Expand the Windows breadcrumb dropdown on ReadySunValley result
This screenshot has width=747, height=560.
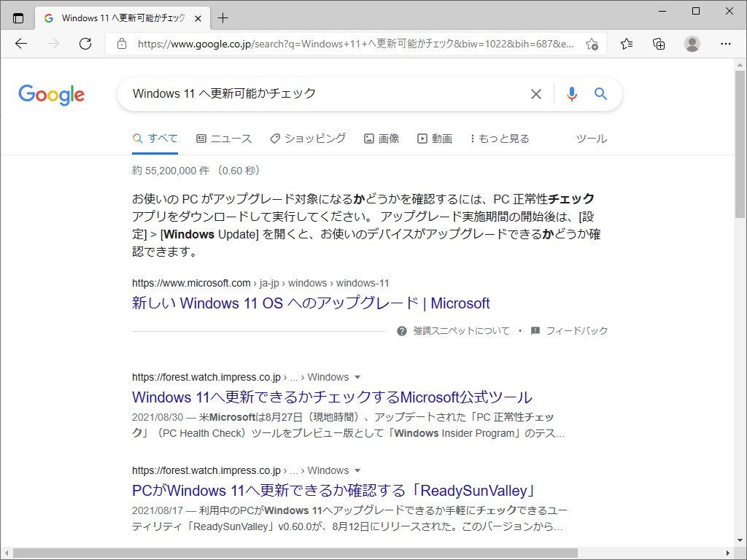tap(357, 470)
